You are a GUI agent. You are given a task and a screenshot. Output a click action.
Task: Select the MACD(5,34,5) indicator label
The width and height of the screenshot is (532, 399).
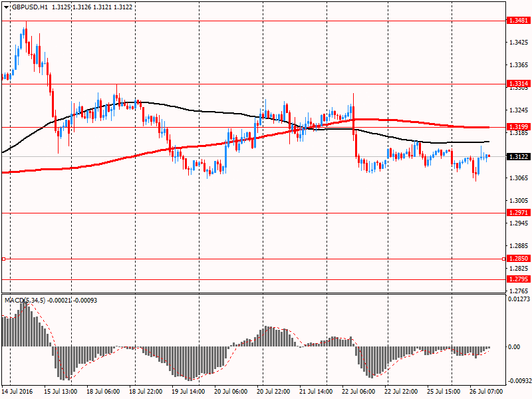click(x=25, y=301)
